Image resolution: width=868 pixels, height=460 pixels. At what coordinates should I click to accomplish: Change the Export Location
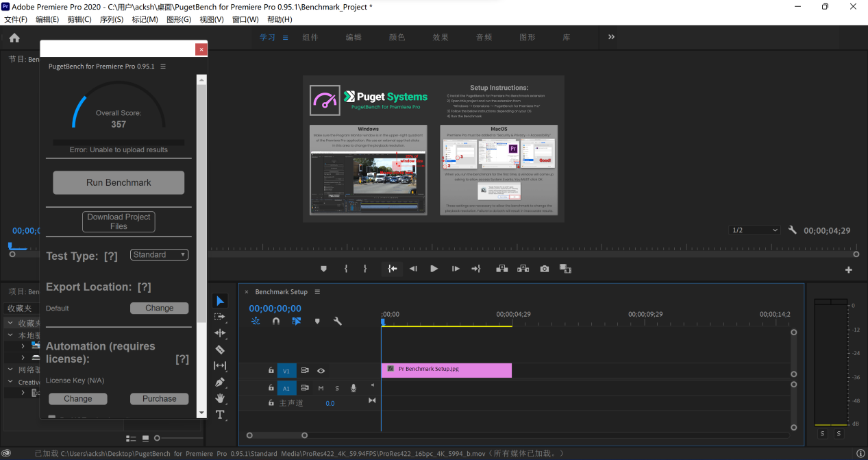[160, 308]
